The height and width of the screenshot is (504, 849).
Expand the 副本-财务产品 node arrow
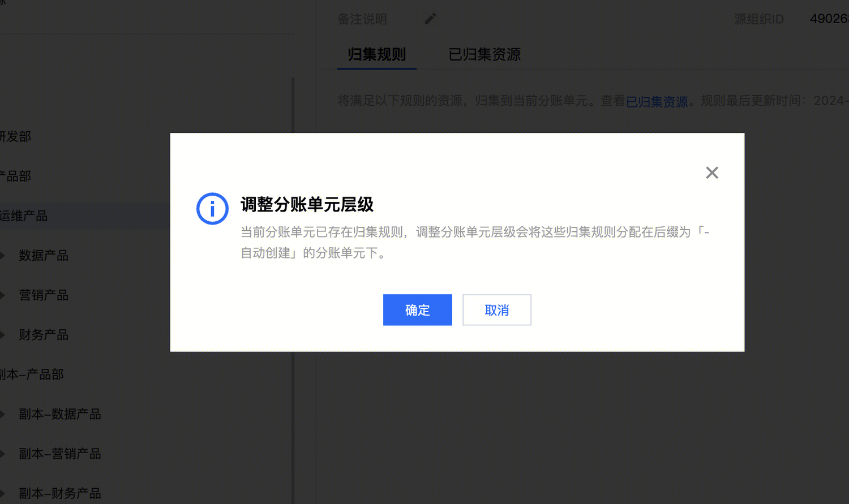click(2, 493)
